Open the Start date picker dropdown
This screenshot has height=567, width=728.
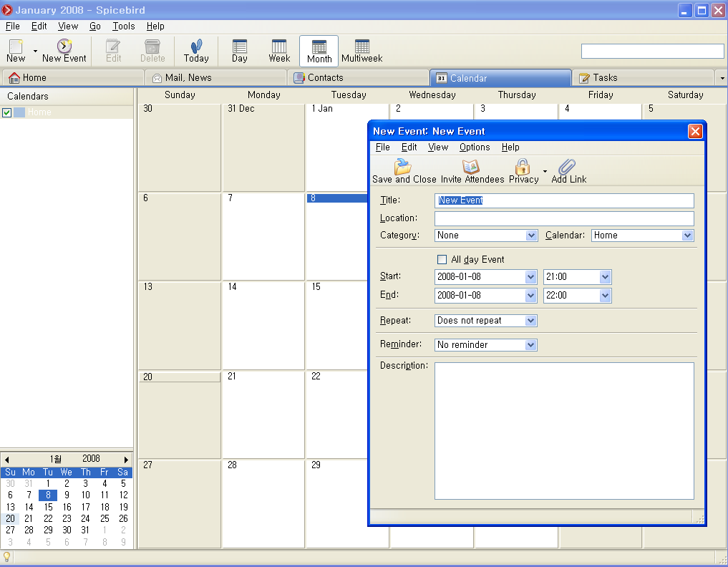click(x=531, y=277)
